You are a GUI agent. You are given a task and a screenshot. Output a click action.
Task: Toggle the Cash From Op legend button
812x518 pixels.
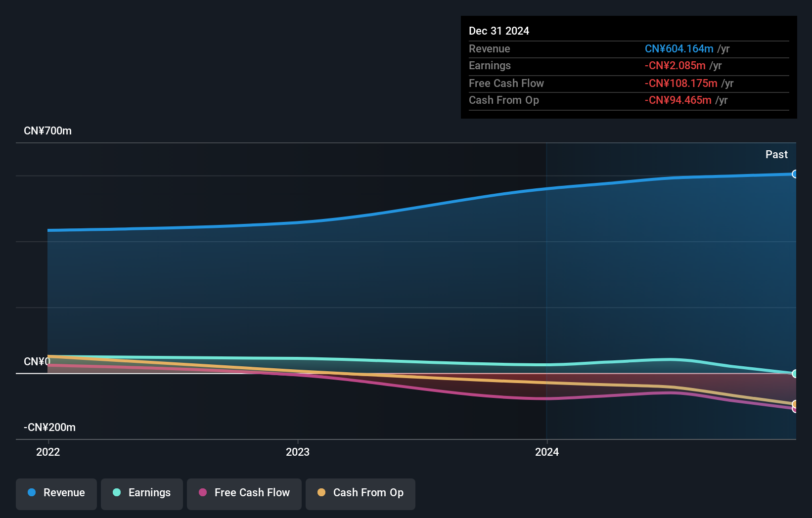tap(361, 494)
